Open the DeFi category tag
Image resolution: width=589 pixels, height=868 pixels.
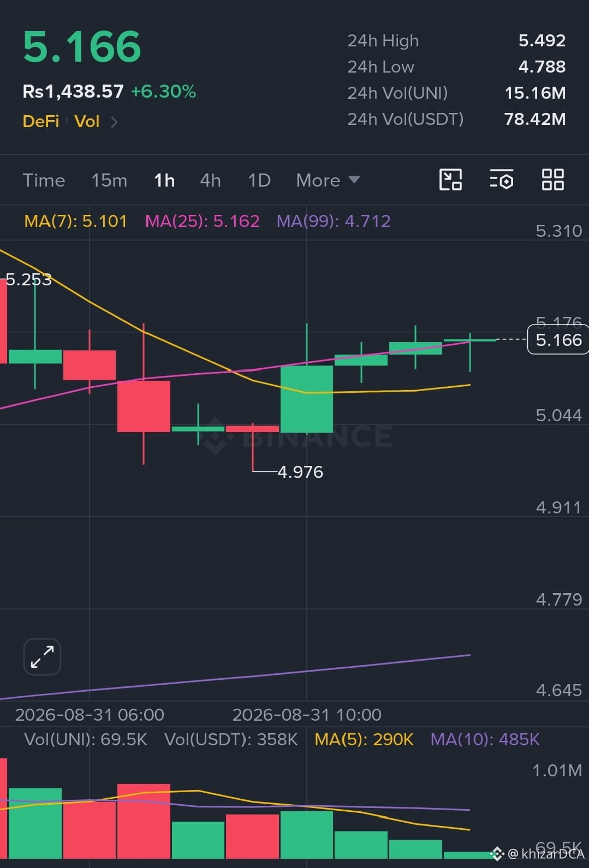point(41,121)
